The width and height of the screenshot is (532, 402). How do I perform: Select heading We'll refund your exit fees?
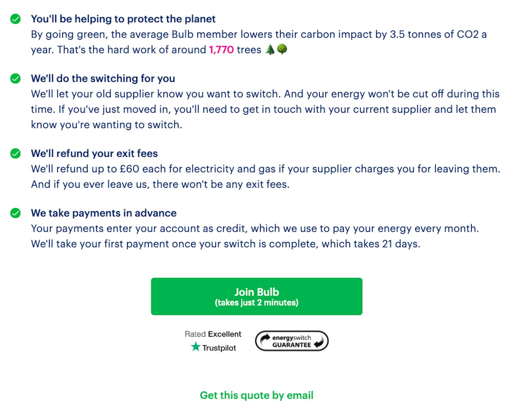click(x=94, y=153)
